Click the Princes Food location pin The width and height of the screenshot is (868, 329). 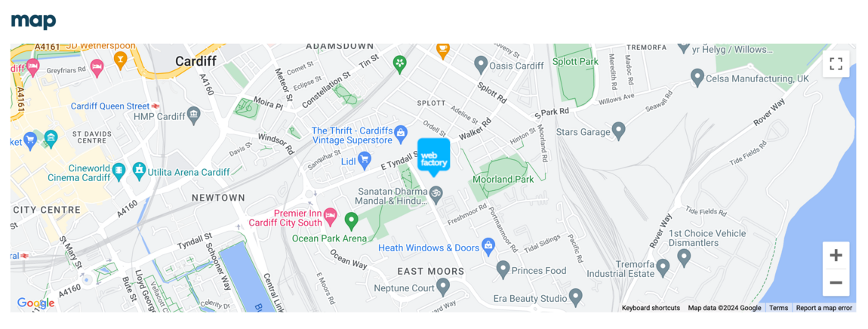tap(503, 269)
